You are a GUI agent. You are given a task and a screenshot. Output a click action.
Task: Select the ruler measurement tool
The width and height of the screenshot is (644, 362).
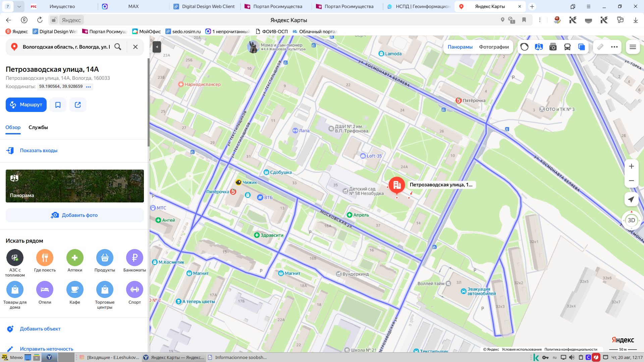pos(600,47)
